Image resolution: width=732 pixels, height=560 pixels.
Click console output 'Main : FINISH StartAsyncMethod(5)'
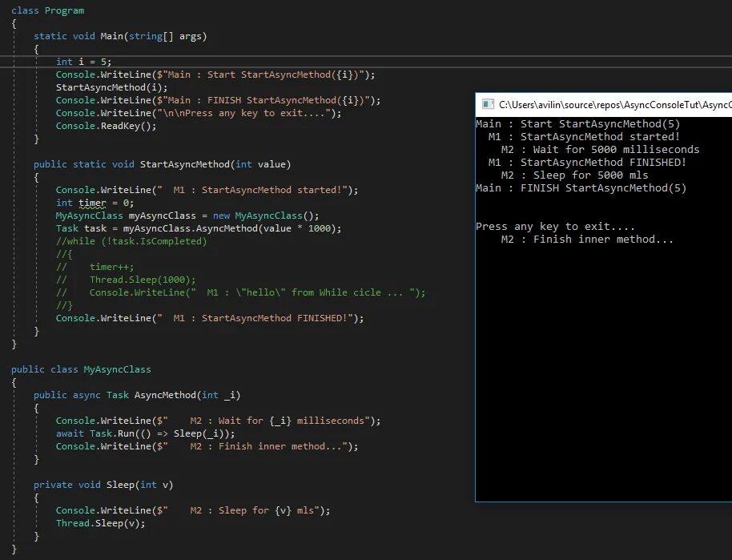click(581, 188)
